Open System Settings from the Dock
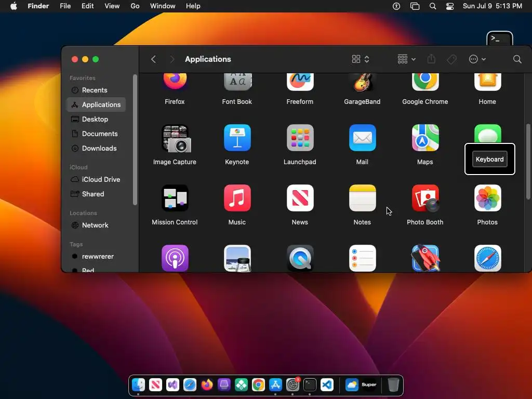Screen dimensions: 532x399 tap(292, 385)
